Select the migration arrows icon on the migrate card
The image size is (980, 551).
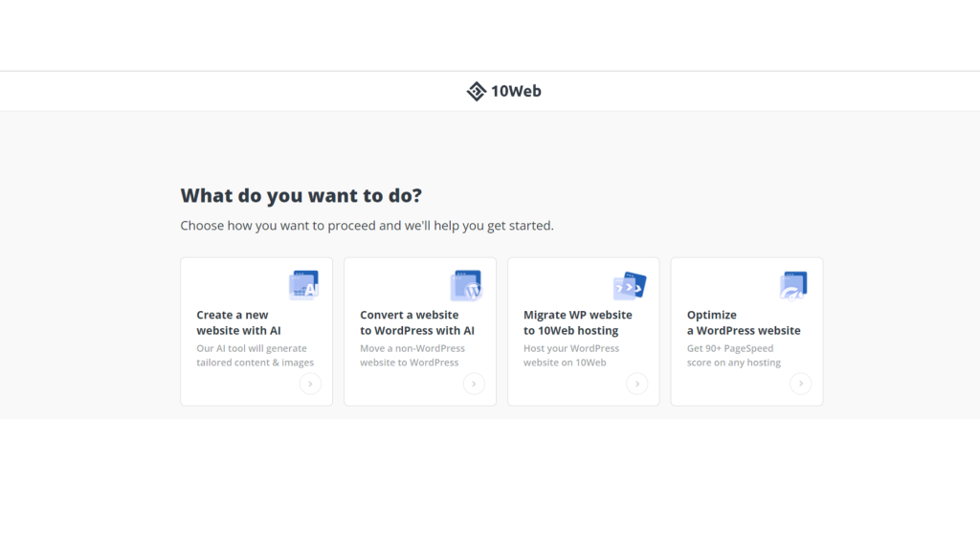631,284
